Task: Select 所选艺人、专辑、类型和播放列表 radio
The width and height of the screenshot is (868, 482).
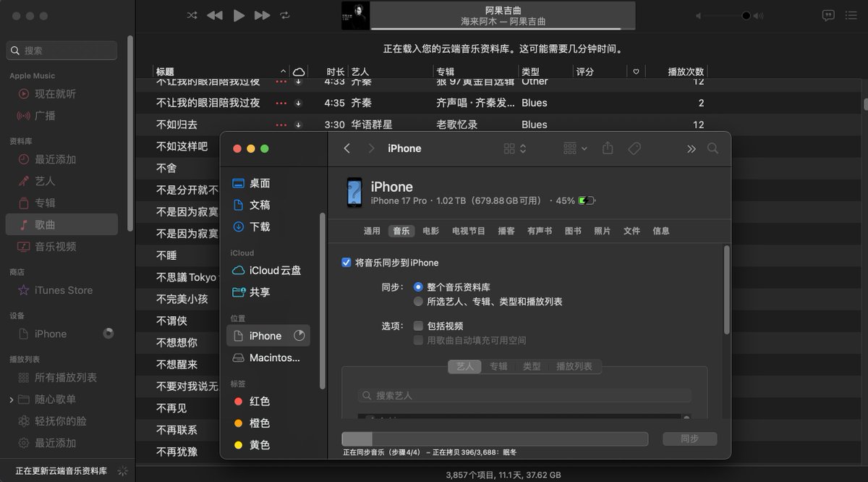Action: coord(418,301)
